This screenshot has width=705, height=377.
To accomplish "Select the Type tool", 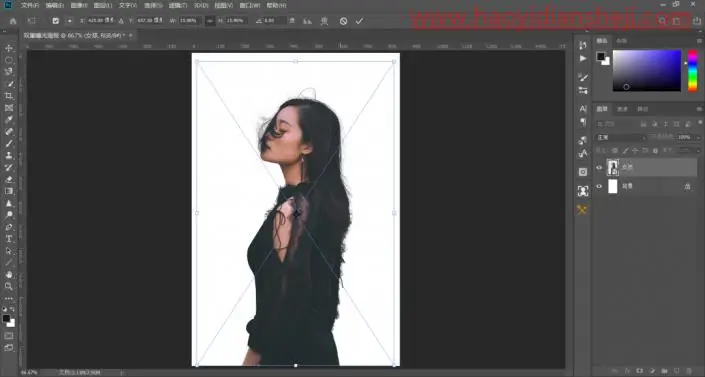I will (x=9, y=239).
